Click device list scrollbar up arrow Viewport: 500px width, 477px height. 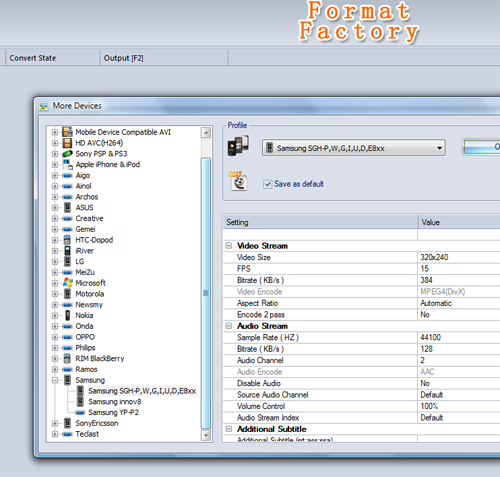pyautogui.click(x=206, y=133)
